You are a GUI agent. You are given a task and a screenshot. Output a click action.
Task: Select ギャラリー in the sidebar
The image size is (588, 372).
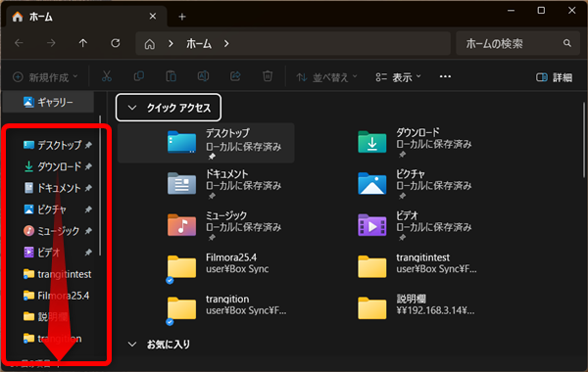click(48, 102)
